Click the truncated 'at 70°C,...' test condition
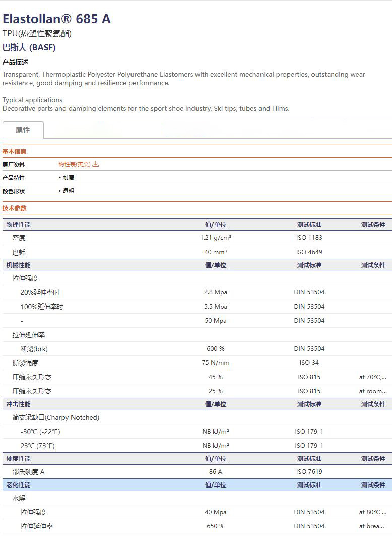 tap(373, 377)
